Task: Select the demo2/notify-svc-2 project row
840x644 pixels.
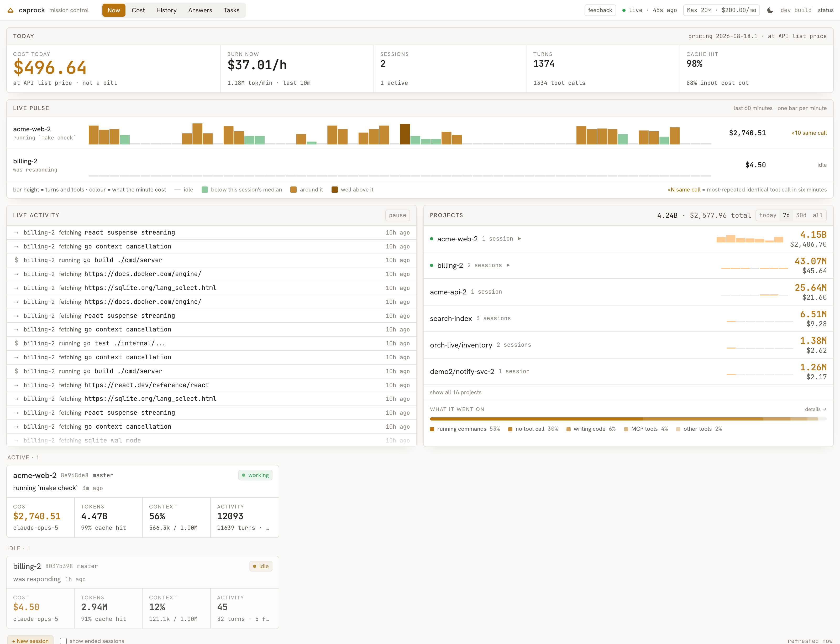Action: [628, 371]
